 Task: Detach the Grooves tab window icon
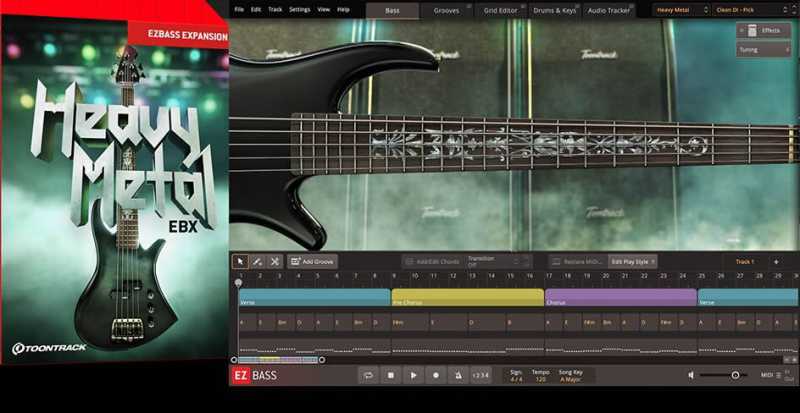click(468, 6)
